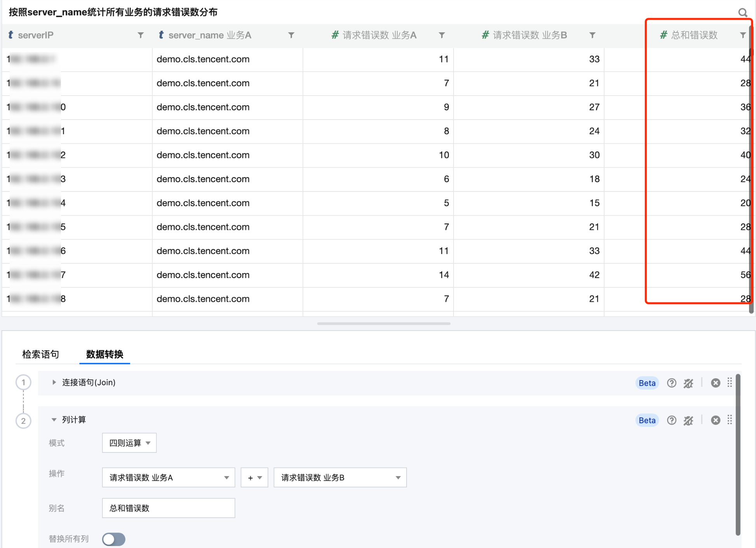Viewport: 756px width, 548px height.
Task: Disable the 列计算 step via its eye-slash icon
Action: point(688,420)
